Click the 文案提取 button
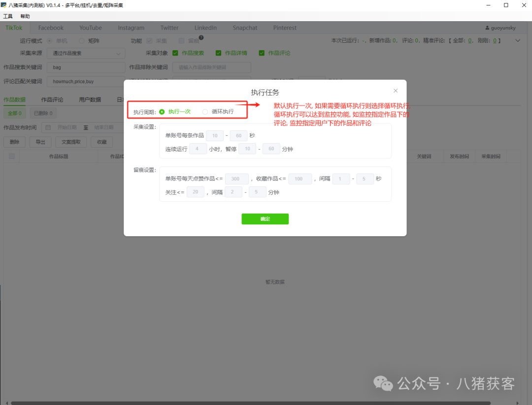Screen dimensions: 532x405 coord(71,142)
